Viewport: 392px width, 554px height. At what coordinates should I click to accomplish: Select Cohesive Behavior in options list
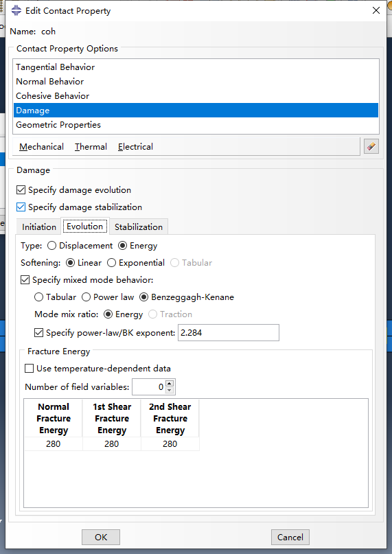(196, 96)
